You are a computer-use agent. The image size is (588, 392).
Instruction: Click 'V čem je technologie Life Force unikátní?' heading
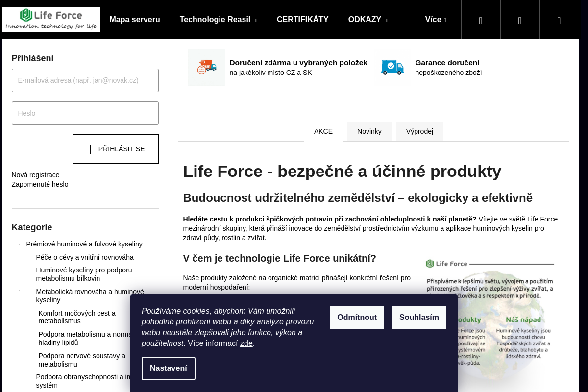click(x=280, y=258)
